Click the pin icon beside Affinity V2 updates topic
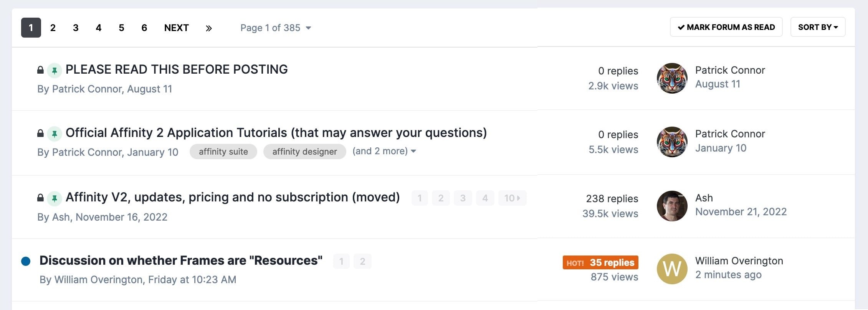Screen dimensions: 868x310 [x=55, y=198]
